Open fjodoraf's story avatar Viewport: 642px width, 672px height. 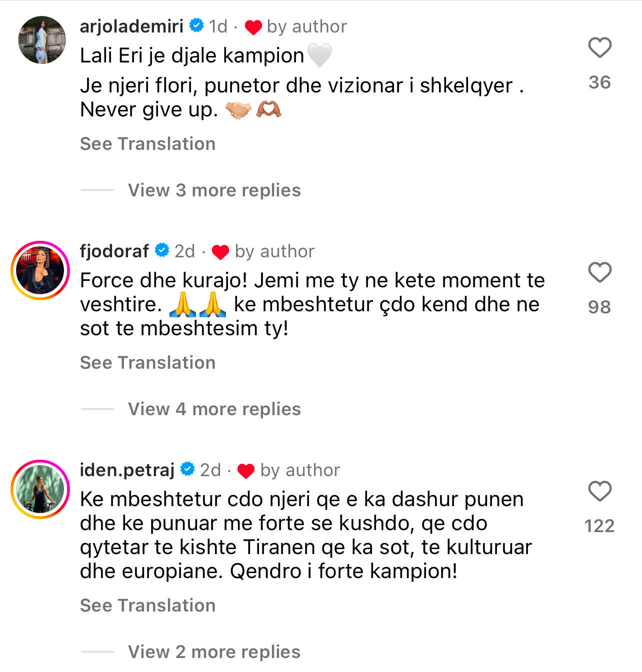click(x=40, y=270)
